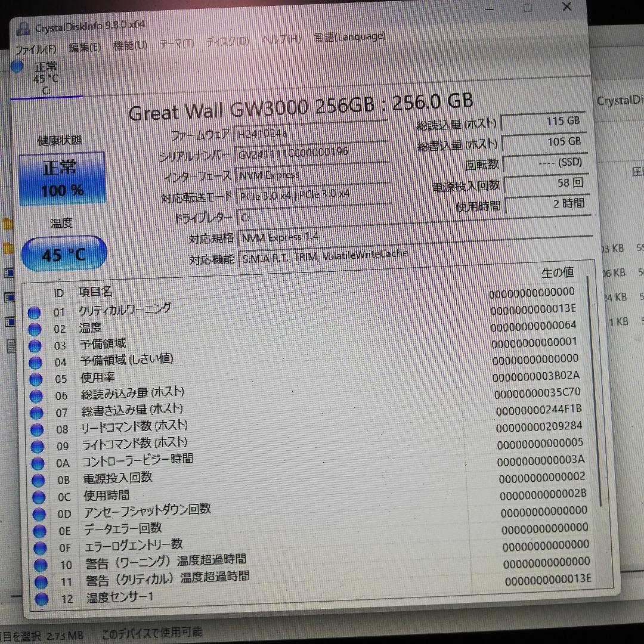Select the 総読み込み量 (ホスト) attribute name
The image size is (644, 644).
coord(132,393)
